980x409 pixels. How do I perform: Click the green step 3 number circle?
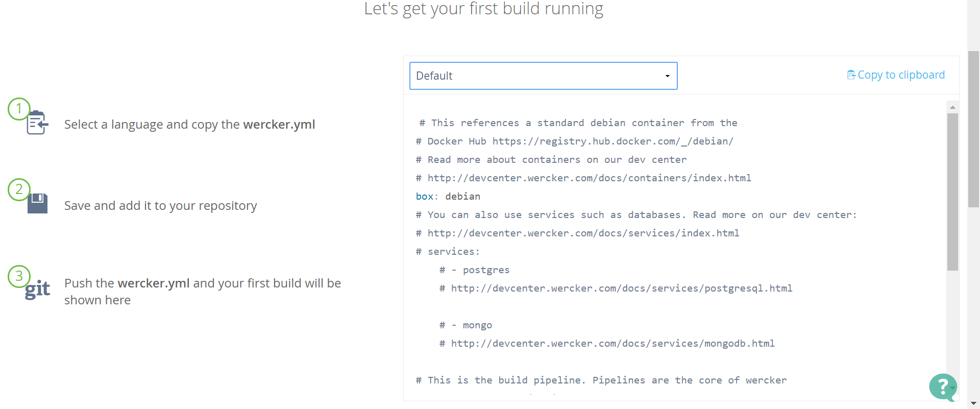coord(19,276)
